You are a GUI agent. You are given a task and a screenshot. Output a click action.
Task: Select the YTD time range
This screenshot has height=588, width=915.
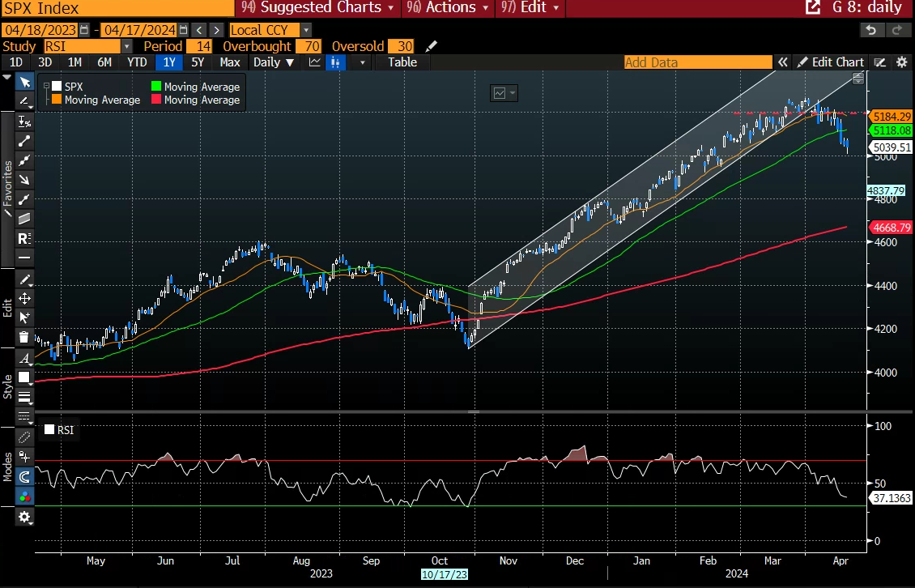(x=137, y=62)
